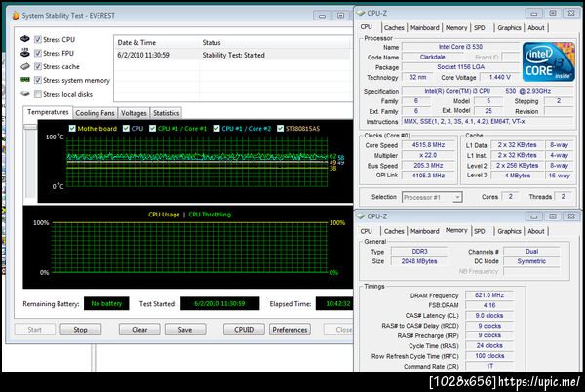Open Memory tab in upper CPU-Z window
The width and height of the screenshot is (585, 392).
pyautogui.click(x=456, y=28)
